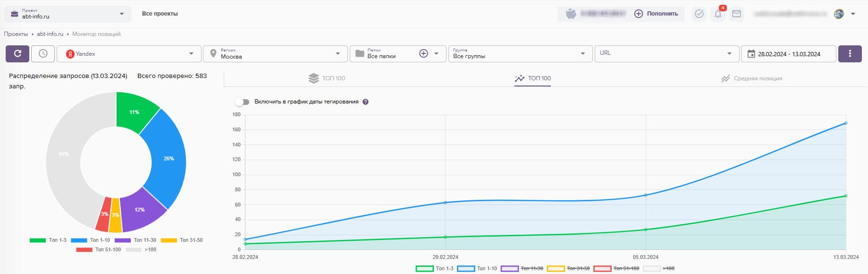
Task: Click the blue Топ 1-10 donut segment
Action: (168, 159)
